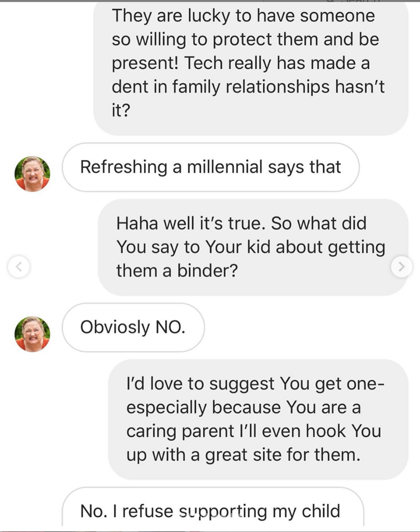Open avatar beside 'Refreshing a millennial says that'
This screenshot has height=532, width=420.
coord(32,174)
